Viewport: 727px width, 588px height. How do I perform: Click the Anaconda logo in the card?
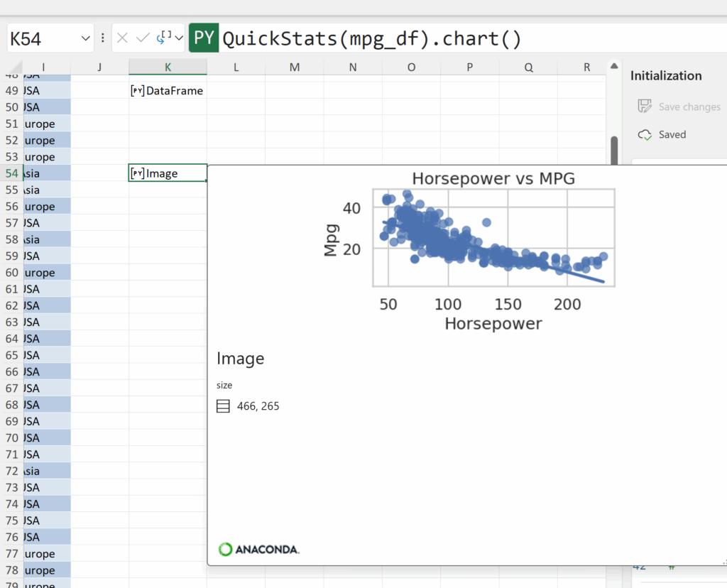click(x=258, y=549)
